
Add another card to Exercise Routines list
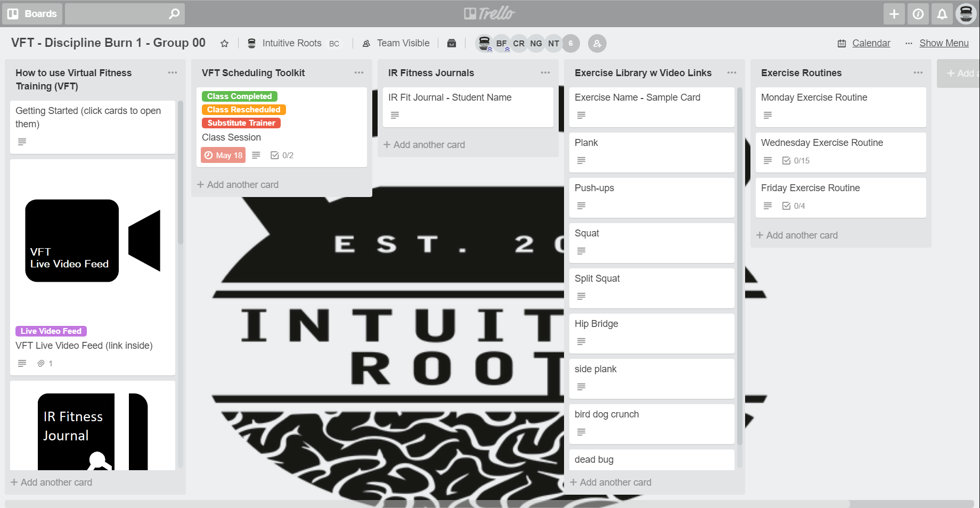tap(797, 235)
